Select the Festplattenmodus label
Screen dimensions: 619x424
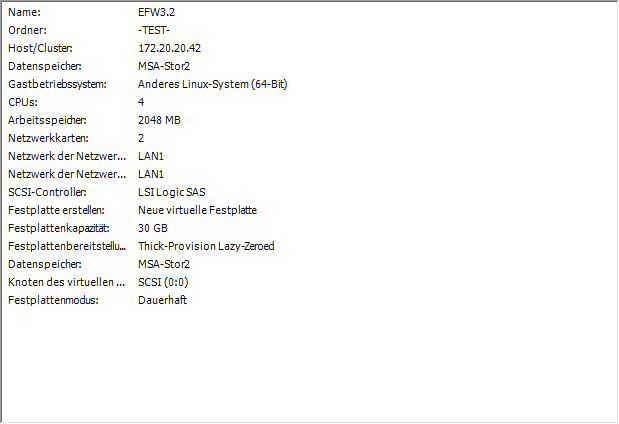coord(53,300)
